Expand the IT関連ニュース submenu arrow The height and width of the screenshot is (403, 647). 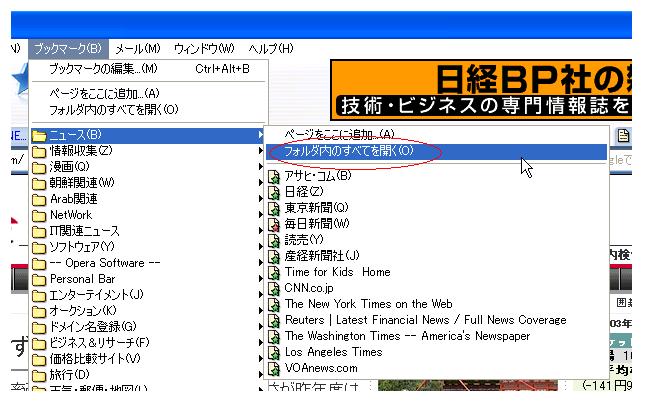260,231
